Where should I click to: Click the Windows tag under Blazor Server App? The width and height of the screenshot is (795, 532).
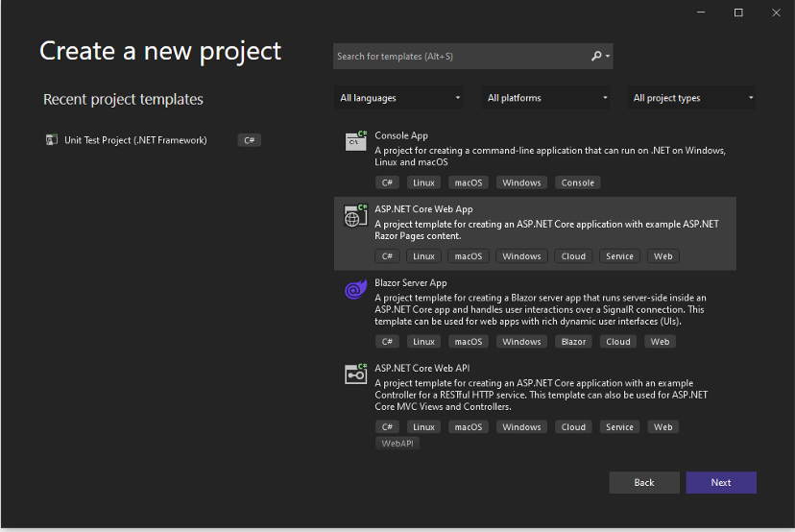click(x=521, y=342)
